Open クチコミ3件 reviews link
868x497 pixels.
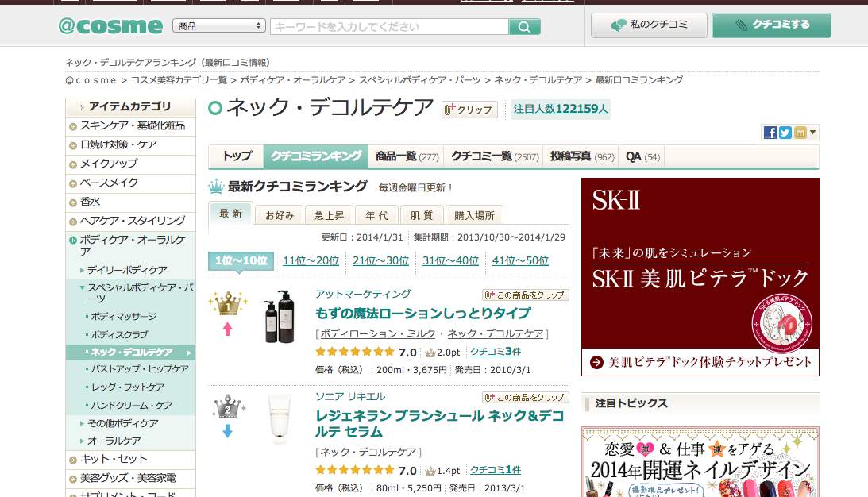[495, 352]
